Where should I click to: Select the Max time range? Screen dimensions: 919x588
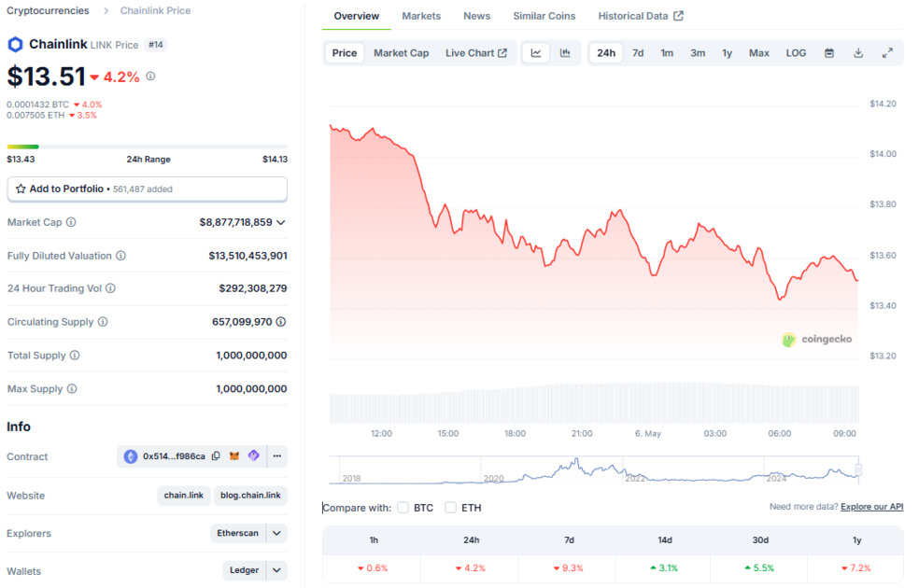tap(759, 52)
